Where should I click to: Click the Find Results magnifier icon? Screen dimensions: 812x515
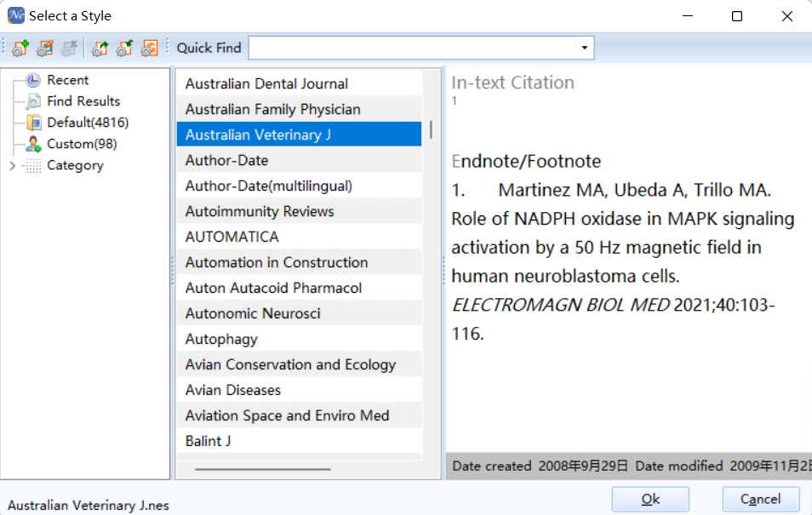click(33, 101)
